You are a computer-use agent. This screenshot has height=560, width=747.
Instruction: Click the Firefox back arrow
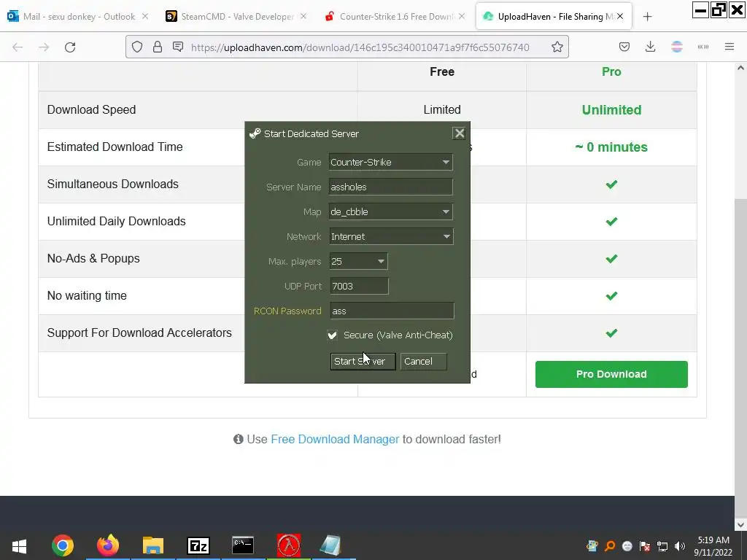(x=18, y=47)
